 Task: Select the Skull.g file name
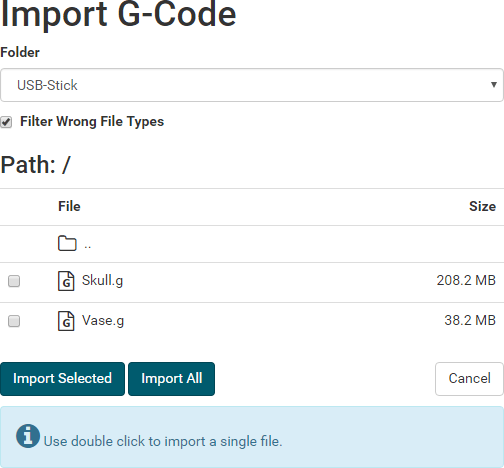click(x=103, y=281)
